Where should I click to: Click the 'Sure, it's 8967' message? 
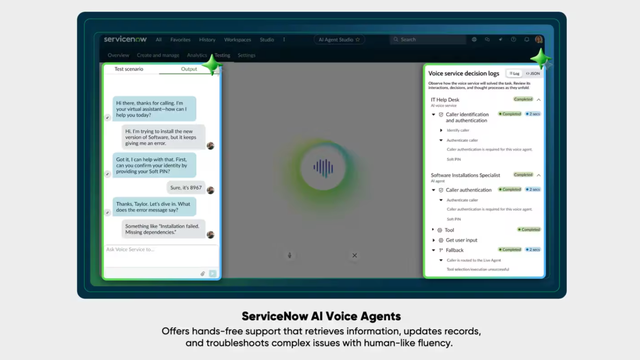[186, 188]
